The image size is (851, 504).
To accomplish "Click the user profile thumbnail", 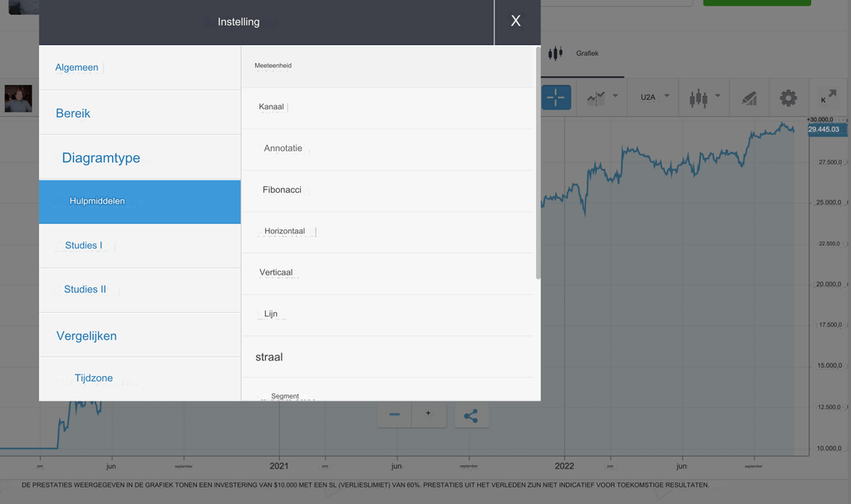I will (18, 99).
